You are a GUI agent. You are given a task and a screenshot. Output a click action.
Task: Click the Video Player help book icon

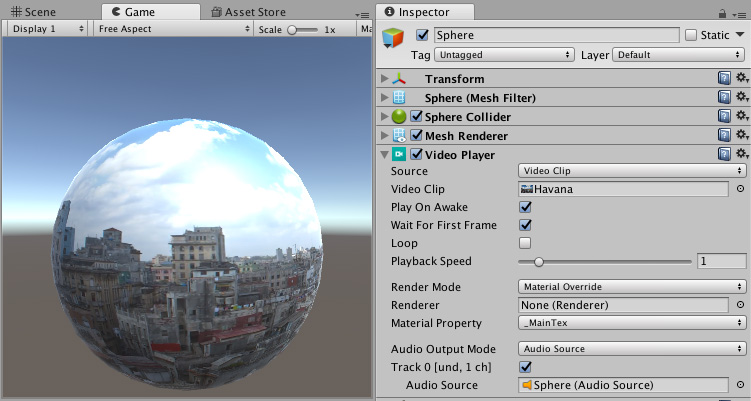724,155
